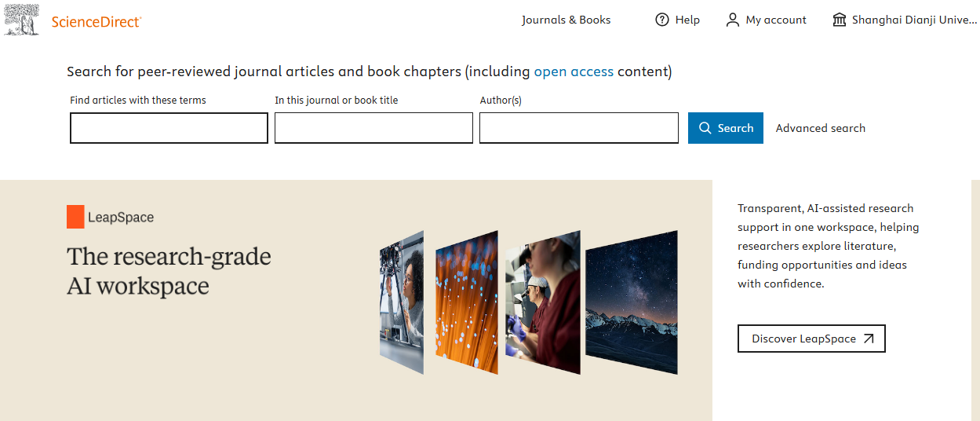Click the scientist with microscope banner image
This screenshot has width=980, height=421.
coord(402,302)
